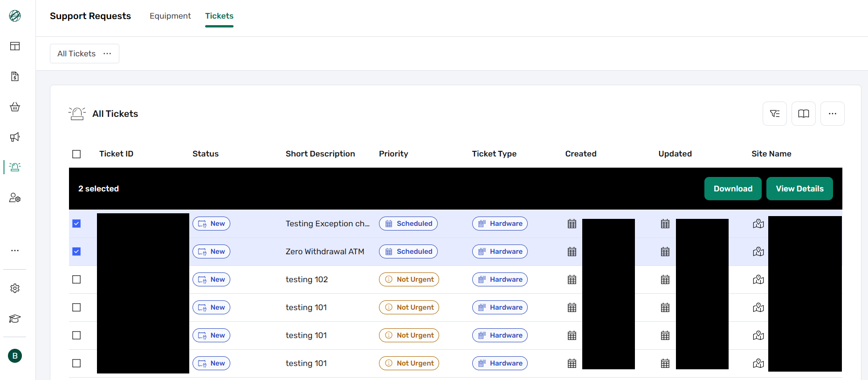The image size is (868, 380).
Task: Click Site Name map icon in testing 102 row
Action: click(758, 279)
